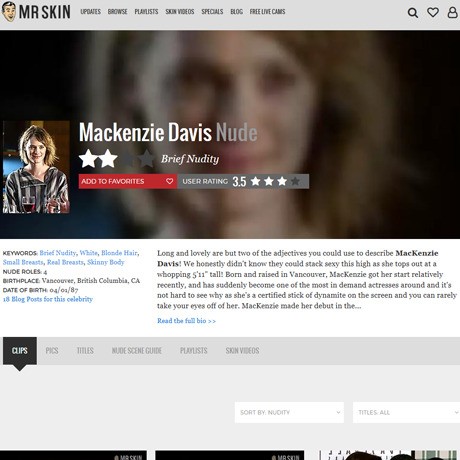Screen dimensions: 460x460
Task: Switch to the Nude Scene Guide tab
Action: pos(137,351)
